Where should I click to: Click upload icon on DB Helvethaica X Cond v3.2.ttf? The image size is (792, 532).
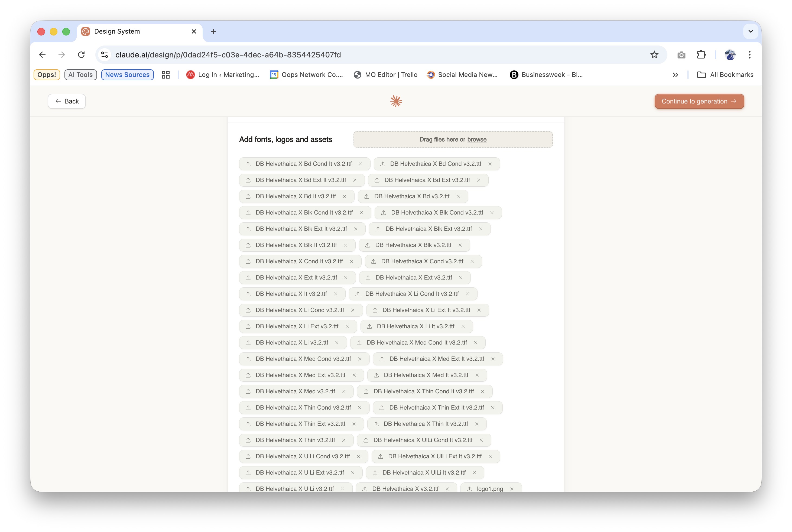click(374, 261)
